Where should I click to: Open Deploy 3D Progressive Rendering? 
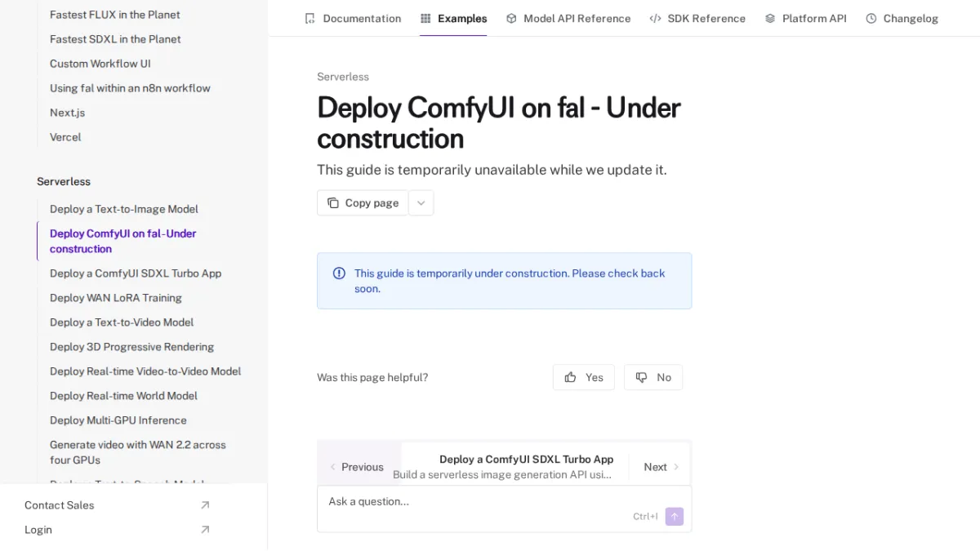(x=131, y=347)
